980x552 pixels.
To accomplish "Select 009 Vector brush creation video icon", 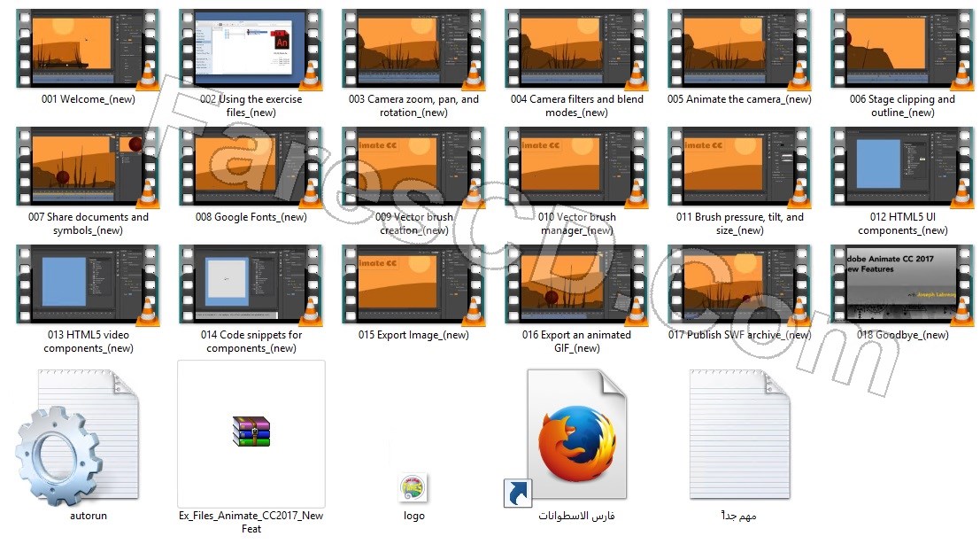I will (413, 167).
